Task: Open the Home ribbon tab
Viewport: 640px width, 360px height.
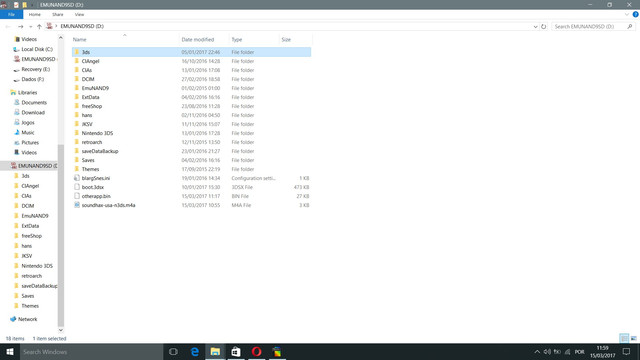Action: coord(35,14)
